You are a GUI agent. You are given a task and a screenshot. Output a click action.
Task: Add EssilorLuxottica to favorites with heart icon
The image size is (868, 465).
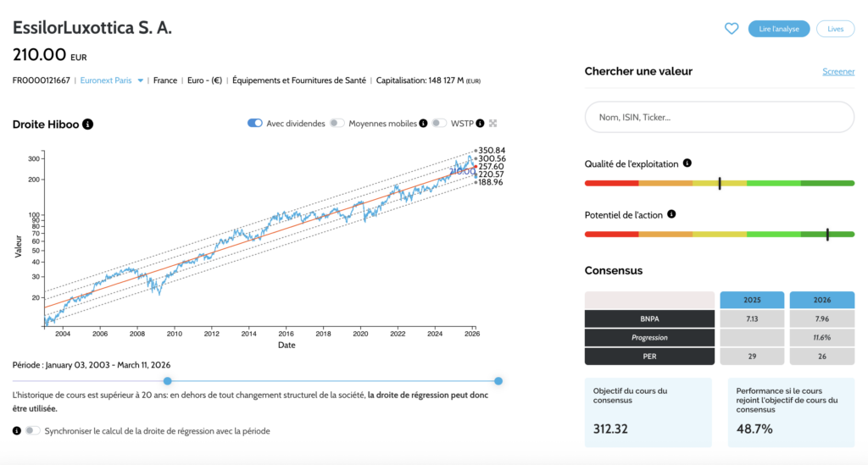[732, 29]
